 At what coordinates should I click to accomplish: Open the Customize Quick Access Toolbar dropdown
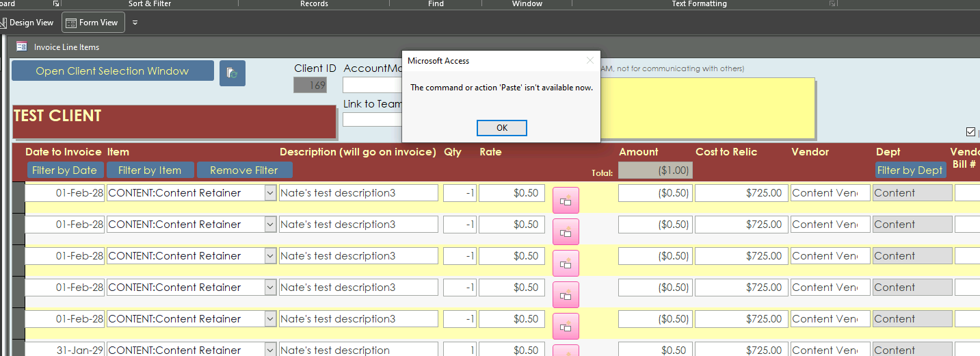[135, 23]
